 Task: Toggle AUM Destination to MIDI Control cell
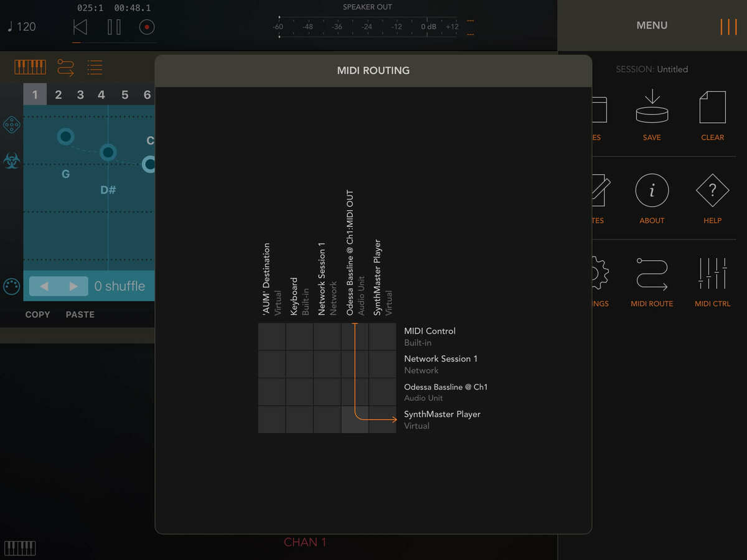click(272, 337)
